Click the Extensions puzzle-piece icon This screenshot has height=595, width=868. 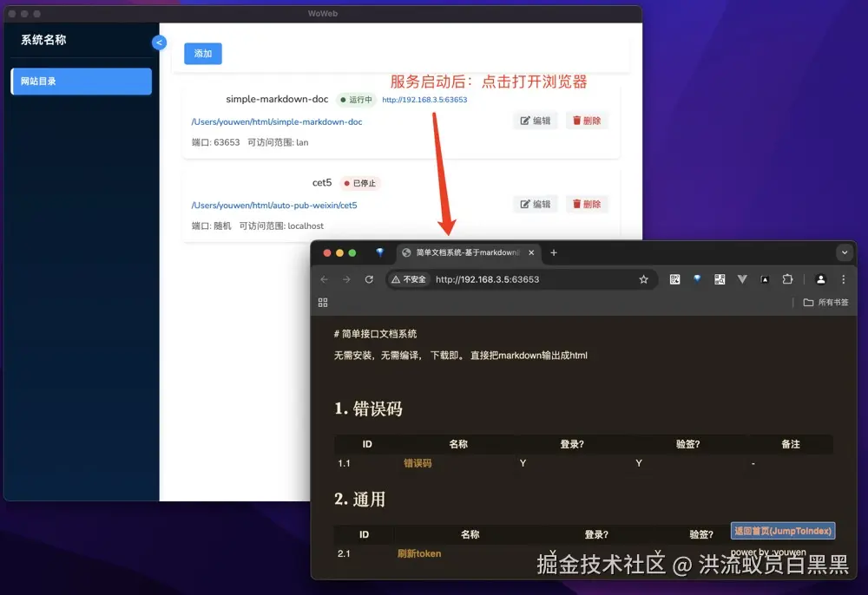pos(787,278)
